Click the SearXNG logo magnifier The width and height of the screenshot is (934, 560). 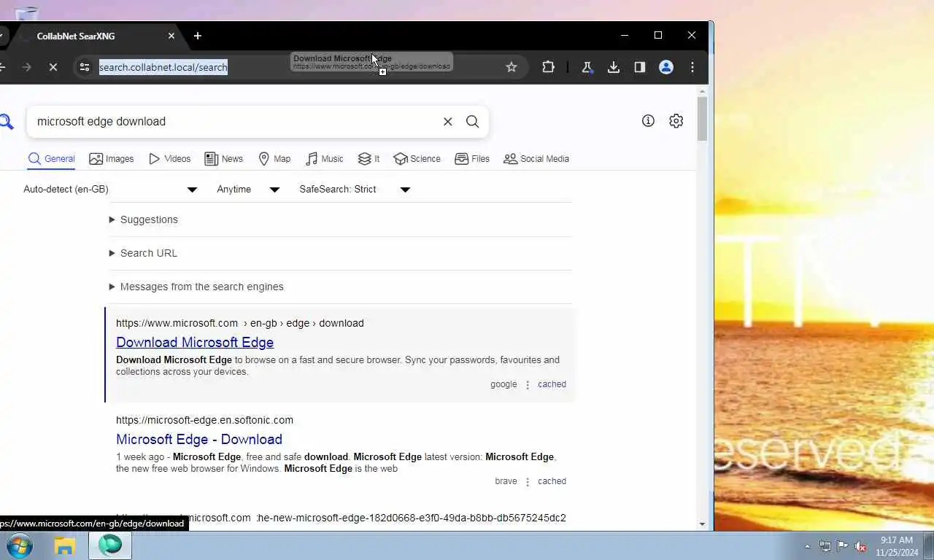coord(7,122)
